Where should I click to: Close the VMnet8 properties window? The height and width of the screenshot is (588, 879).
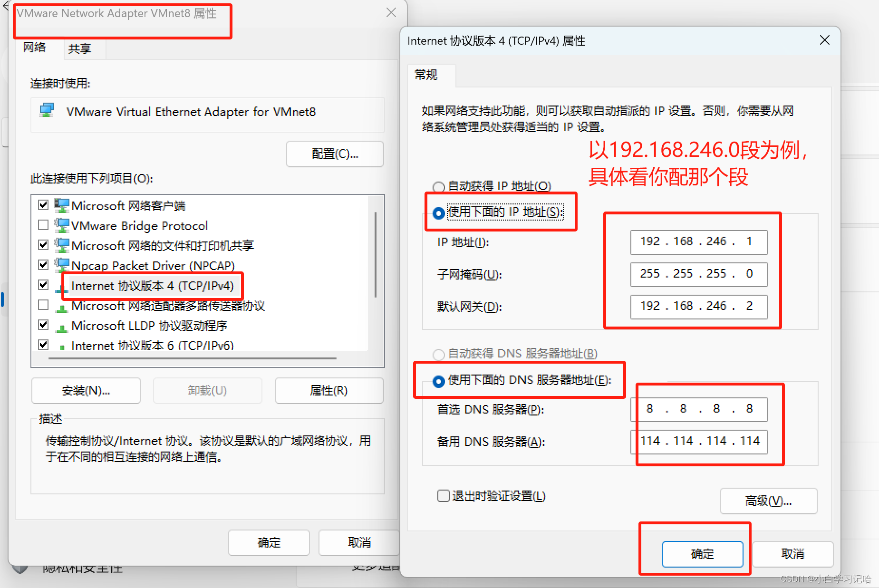[x=391, y=13]
